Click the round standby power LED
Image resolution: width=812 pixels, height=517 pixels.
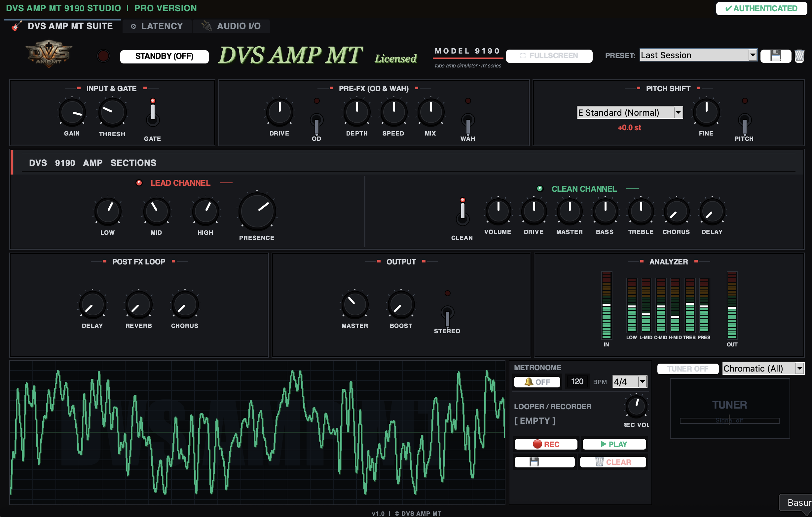coord(103,56)
